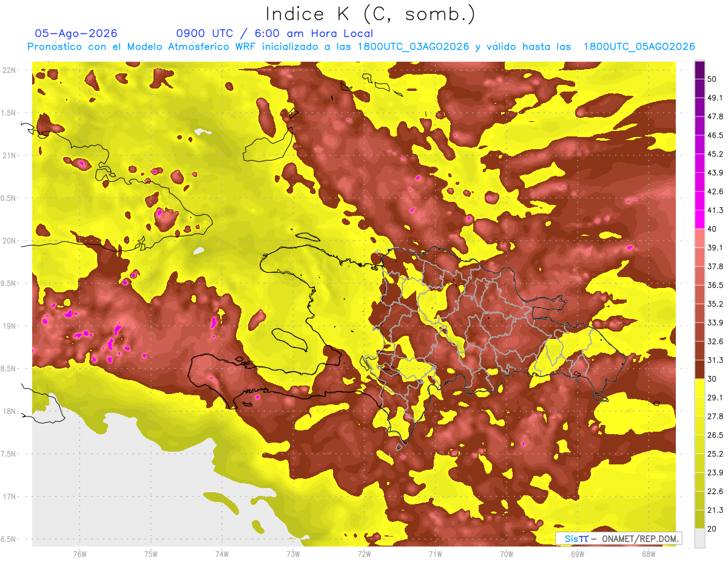
Task: Click the colorbar value '29.1'
Action: click(715, 397)
